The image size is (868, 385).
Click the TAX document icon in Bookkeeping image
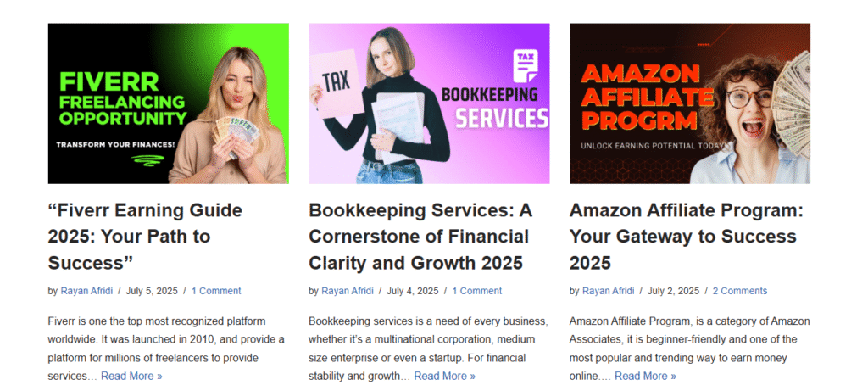526,67
